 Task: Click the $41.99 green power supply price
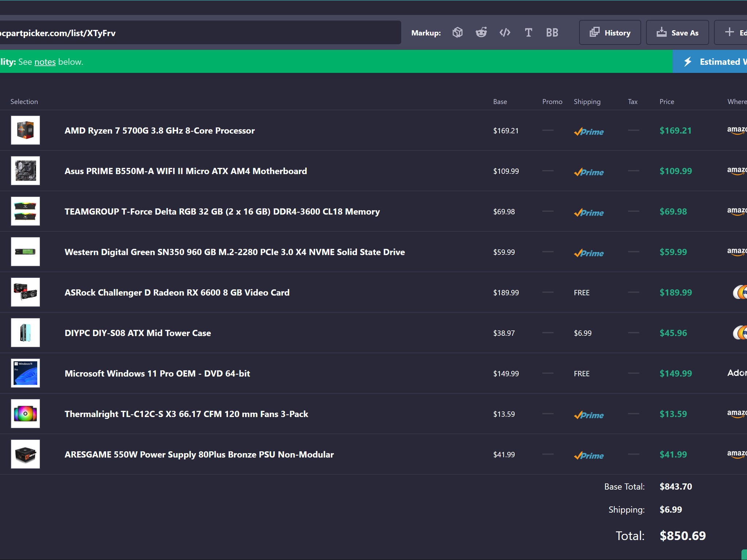[673, 454]
